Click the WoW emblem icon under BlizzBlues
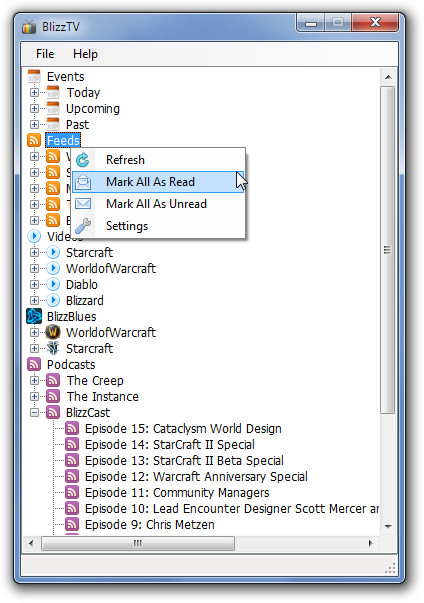424x603 pixels. click(x=53, y=332)
